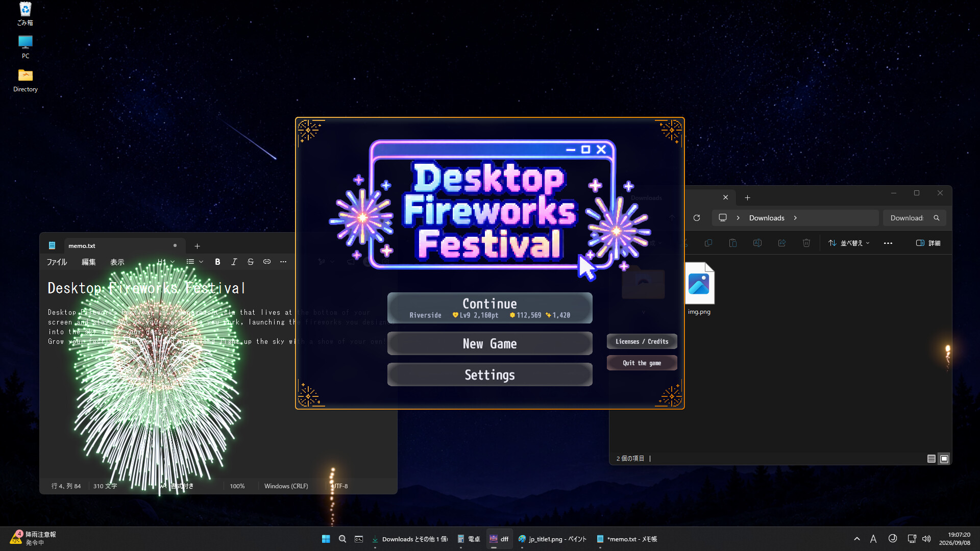This screenshot has width=980, height=551.
Task: Open Notepad toolbar more options
Action: tap(283, 262)
